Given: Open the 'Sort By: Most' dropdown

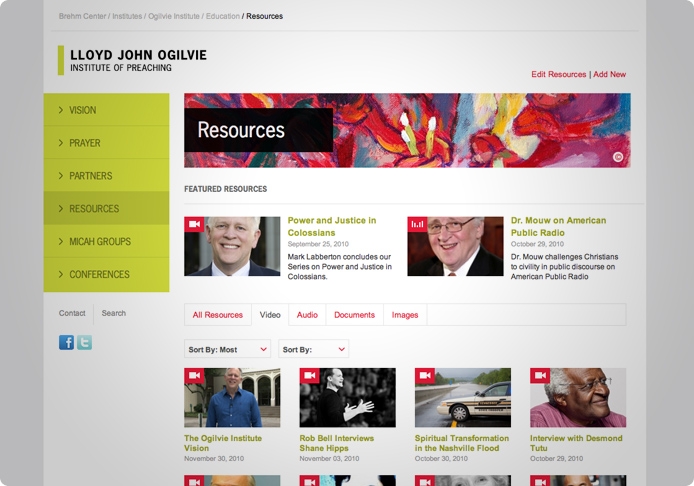Looking at the screenshot, I should click(227, 349).
